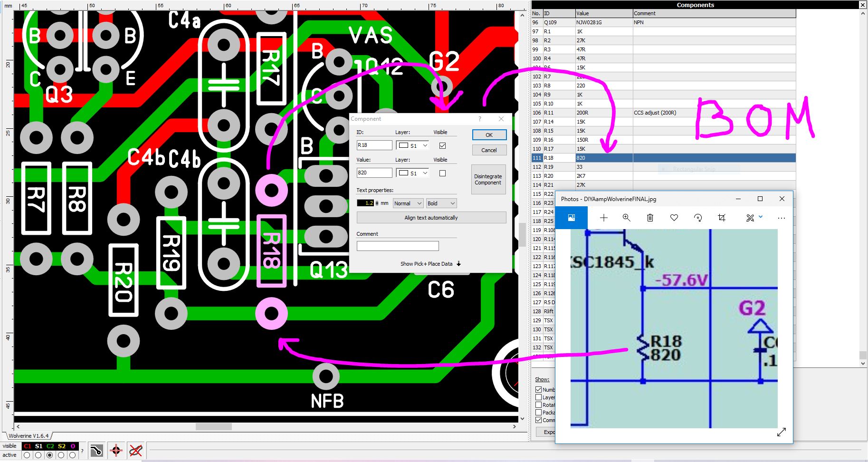
Task: Open the Normal text style dropdown
Action: [x=408, y=203]
